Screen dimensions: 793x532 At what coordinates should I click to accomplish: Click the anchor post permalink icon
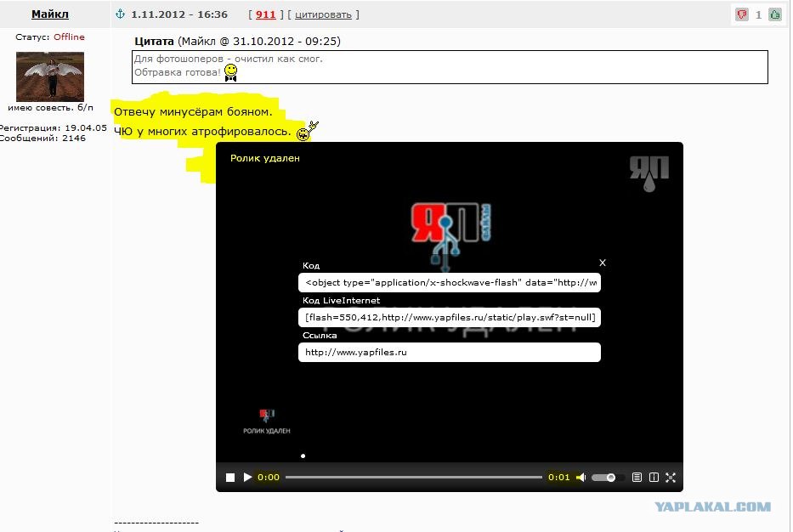click(120, 14)
